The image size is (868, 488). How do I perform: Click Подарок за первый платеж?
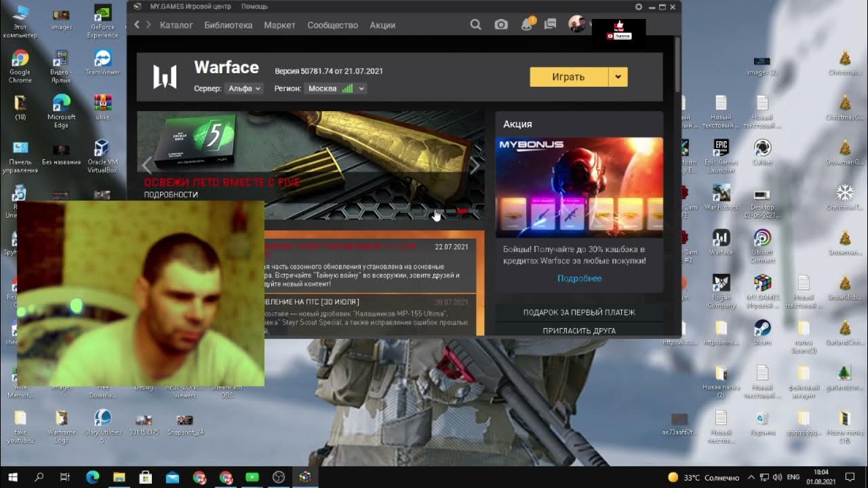pos(579,312)
